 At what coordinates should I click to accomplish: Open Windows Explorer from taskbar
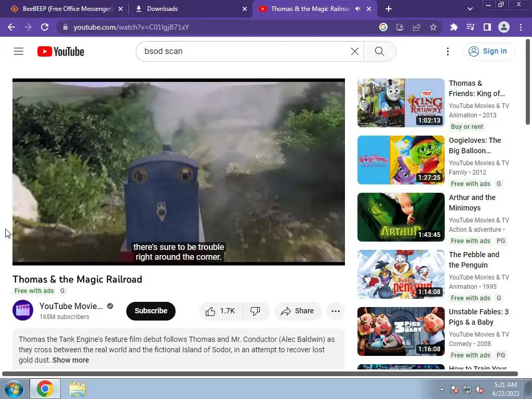tap(77, 389)
